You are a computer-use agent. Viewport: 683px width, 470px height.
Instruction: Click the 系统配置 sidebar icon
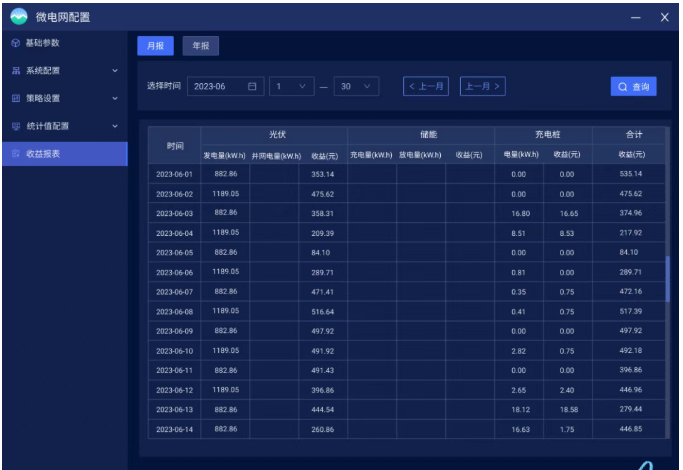pos(16,71)
